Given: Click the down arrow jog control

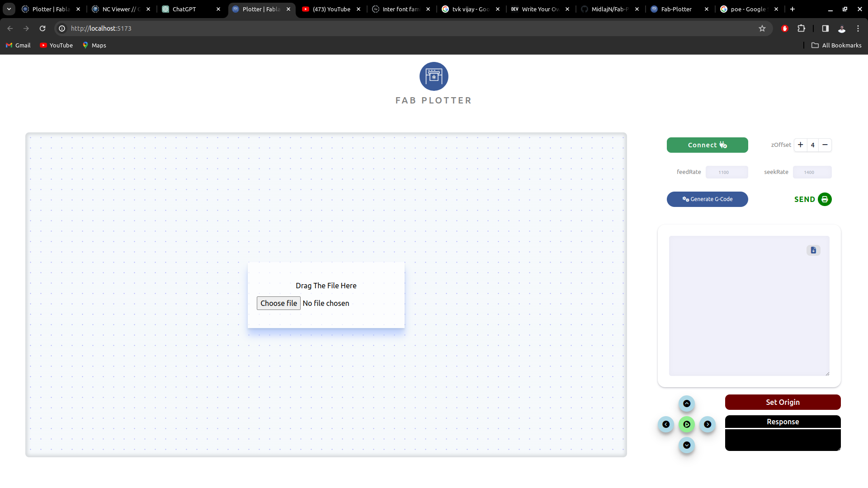Looking at the screenshot, I should coord(687,445).
